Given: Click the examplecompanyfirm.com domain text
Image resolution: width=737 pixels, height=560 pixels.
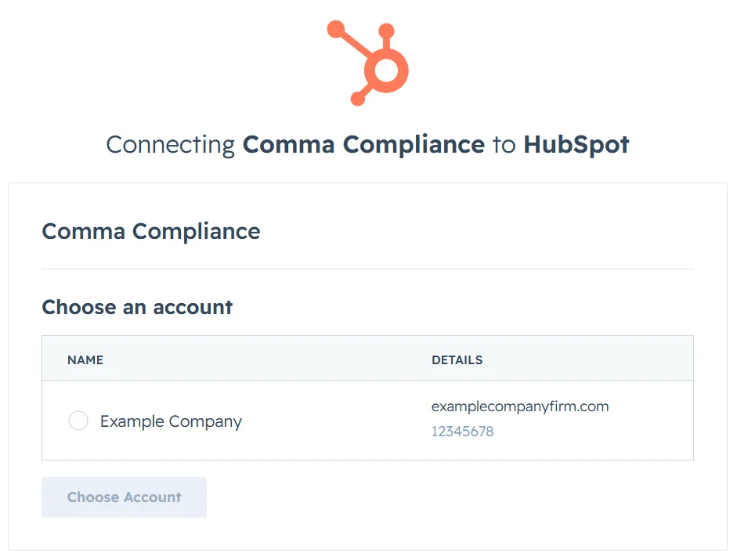Looking at the screenshot, I should coord(520,406).
